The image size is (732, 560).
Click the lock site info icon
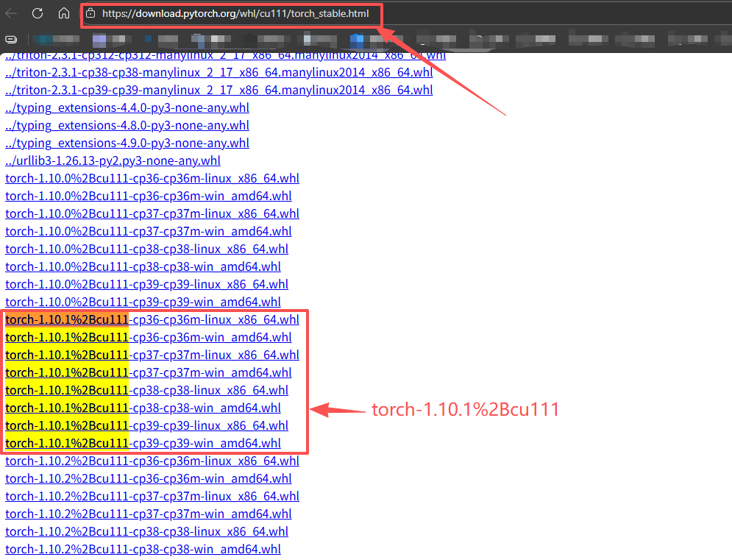coord(90,13)
